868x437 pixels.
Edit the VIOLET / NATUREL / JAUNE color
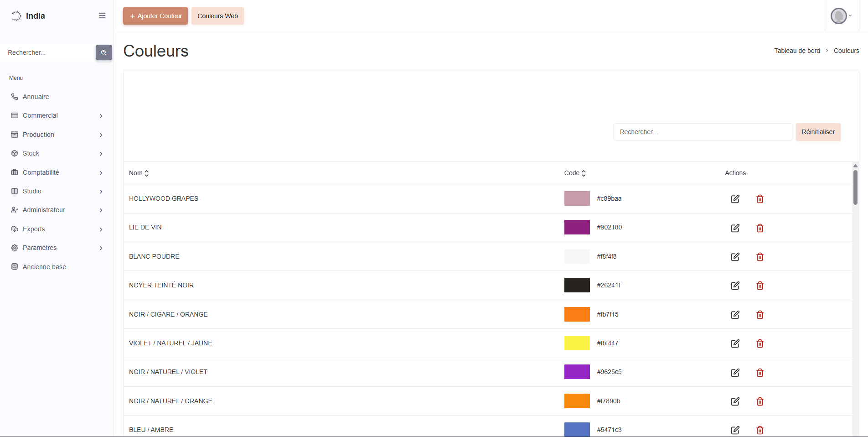[735, 343]
